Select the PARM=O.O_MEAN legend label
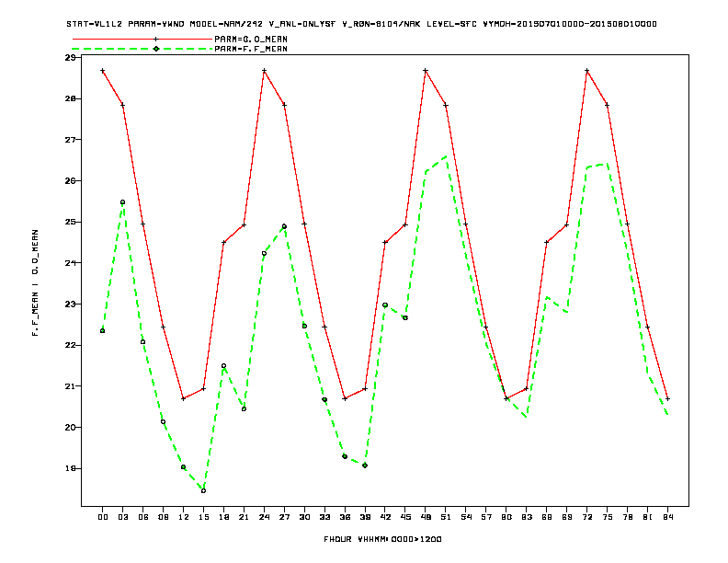Viewport: 728px width, 563px height. pos(251,39)
